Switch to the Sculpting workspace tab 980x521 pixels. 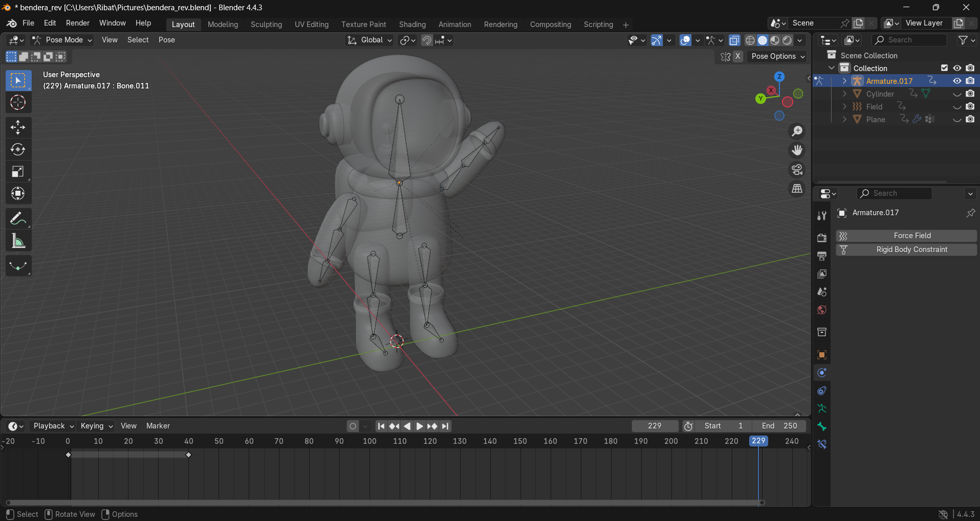click(x=266, y=25)
